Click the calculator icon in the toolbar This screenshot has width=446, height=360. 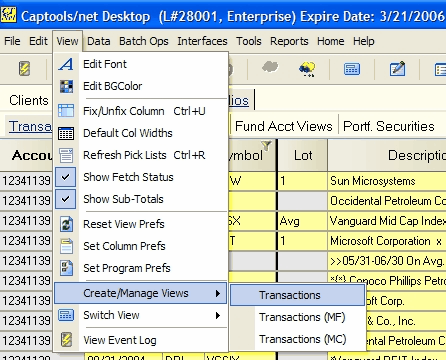[x=352, y=69]
